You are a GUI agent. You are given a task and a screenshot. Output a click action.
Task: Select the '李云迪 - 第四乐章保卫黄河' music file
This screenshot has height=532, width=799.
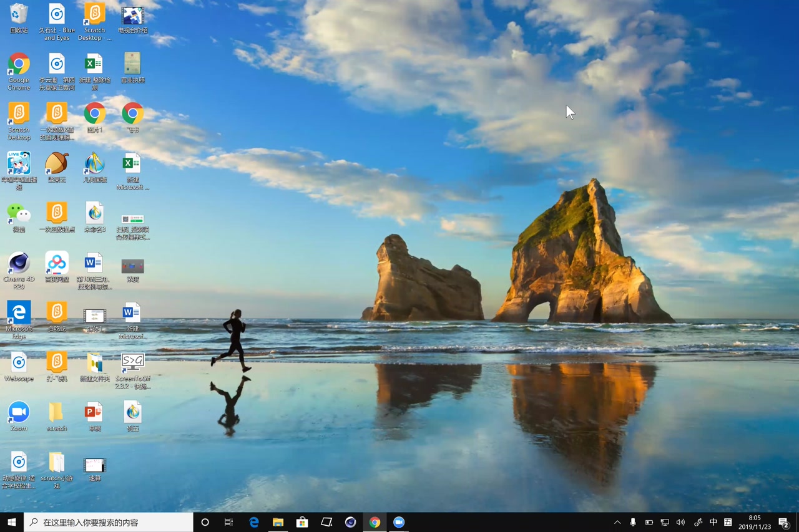click(57, 72)
